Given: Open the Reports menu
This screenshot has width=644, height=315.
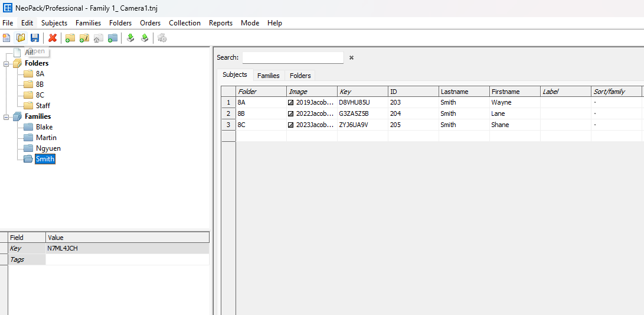Looking at the screenshot, I should pyautogui.click(x=220, y=23).
